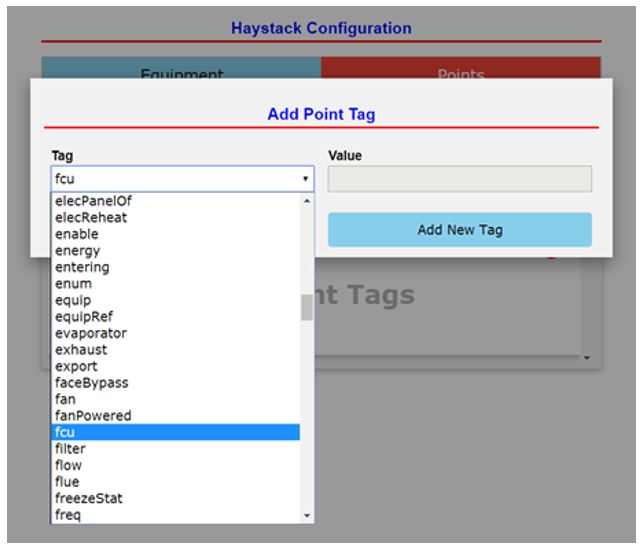Choose the fanPowered tag option
The image size is (644, 552).
point(176,416)
